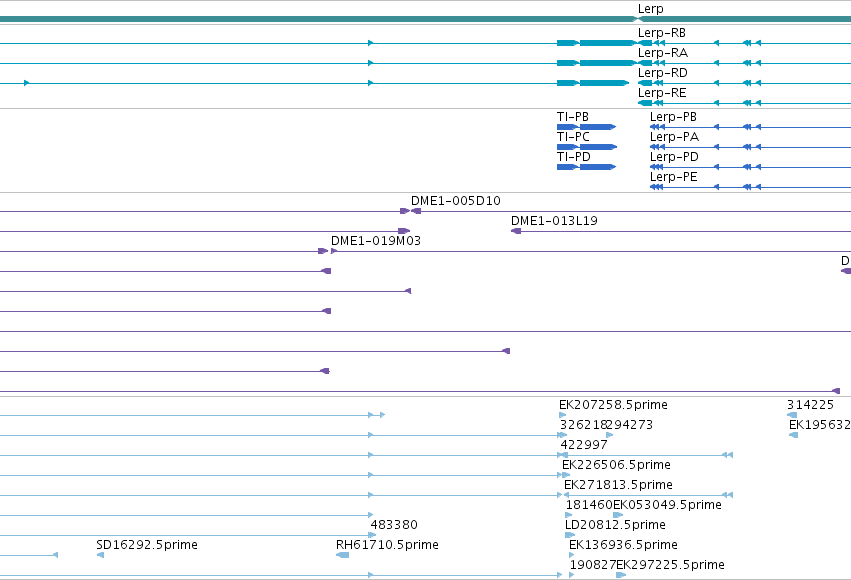Click the Lerp-PA protein label
Viewport: 851px width, 580px height.
click(x=675, y=137)
